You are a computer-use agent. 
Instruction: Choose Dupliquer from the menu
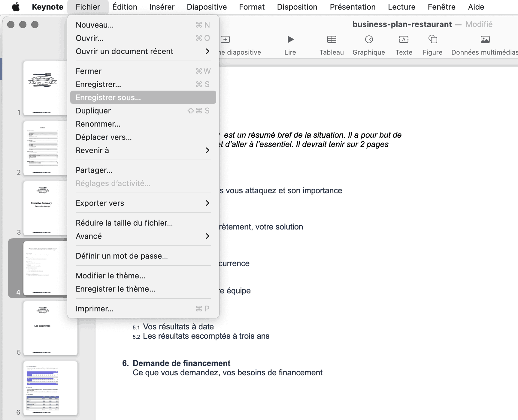143,111
